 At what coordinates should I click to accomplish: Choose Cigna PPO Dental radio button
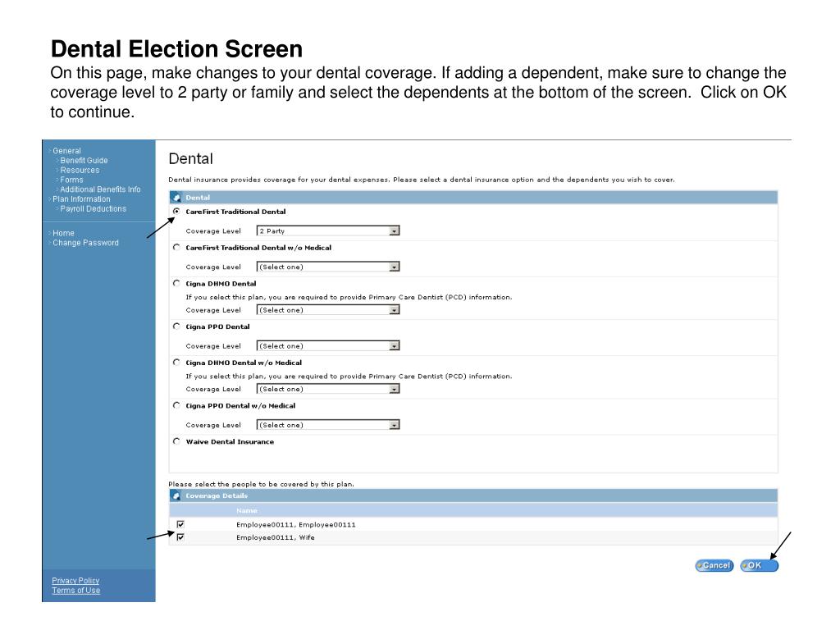176,326
